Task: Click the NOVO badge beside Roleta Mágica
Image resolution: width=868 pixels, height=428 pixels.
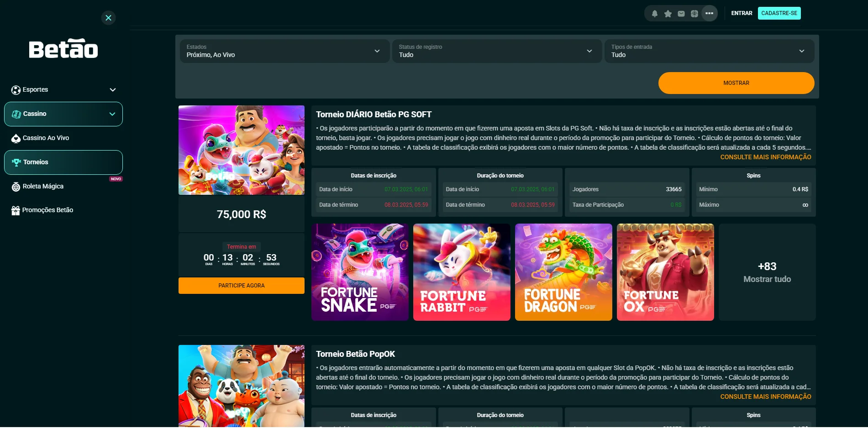Action: [x=116, y=179]
